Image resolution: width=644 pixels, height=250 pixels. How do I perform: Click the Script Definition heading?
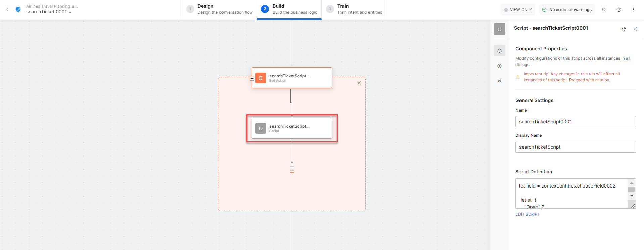tap(534, 172)
